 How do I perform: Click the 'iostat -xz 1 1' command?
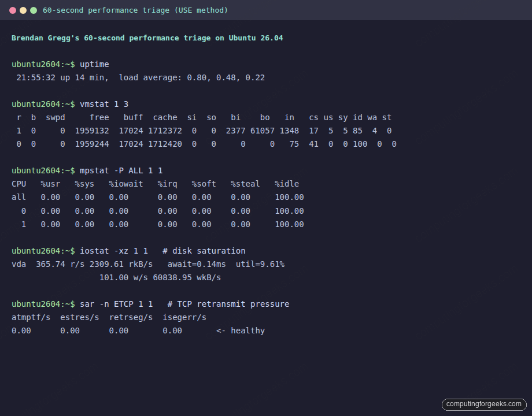(114, 251)
